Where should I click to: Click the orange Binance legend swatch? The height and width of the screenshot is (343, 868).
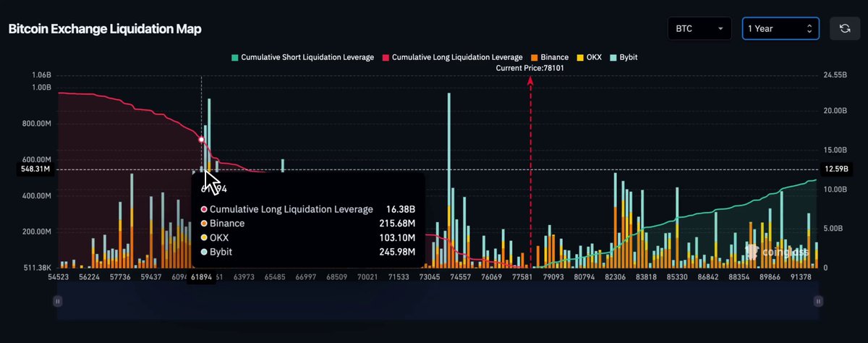[533, 56]
